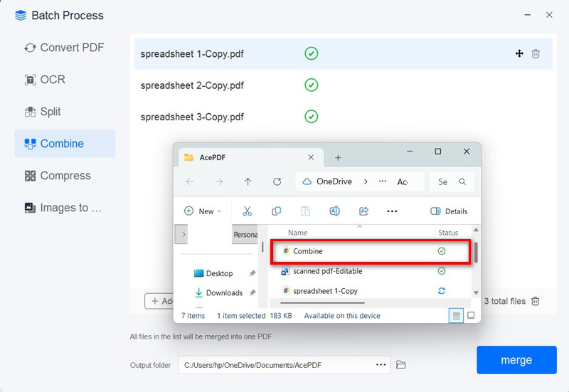Add a new tab in File Explorer
569x392 pixels.
(x=338, y=157)
